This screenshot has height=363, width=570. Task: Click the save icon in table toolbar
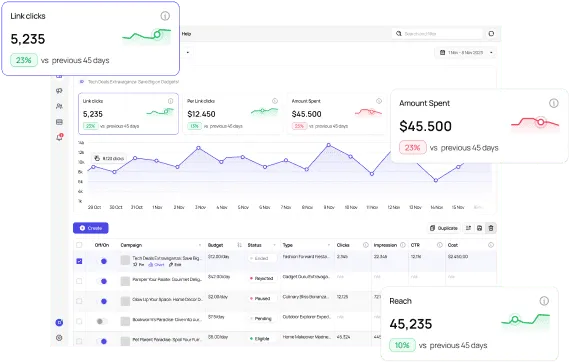[x=479, y=228]
